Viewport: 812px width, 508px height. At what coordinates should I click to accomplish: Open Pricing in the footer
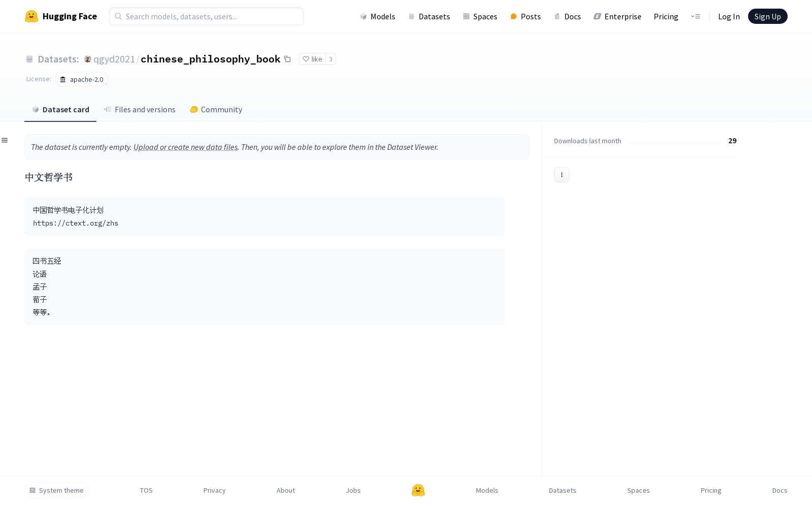[711, 490]
